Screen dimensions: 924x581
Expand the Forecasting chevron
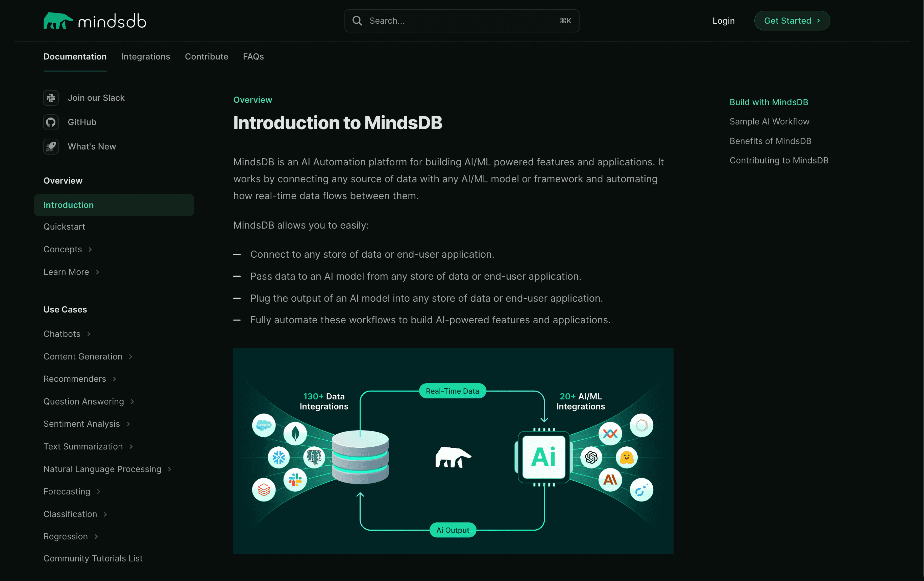(x=99, y=491)
